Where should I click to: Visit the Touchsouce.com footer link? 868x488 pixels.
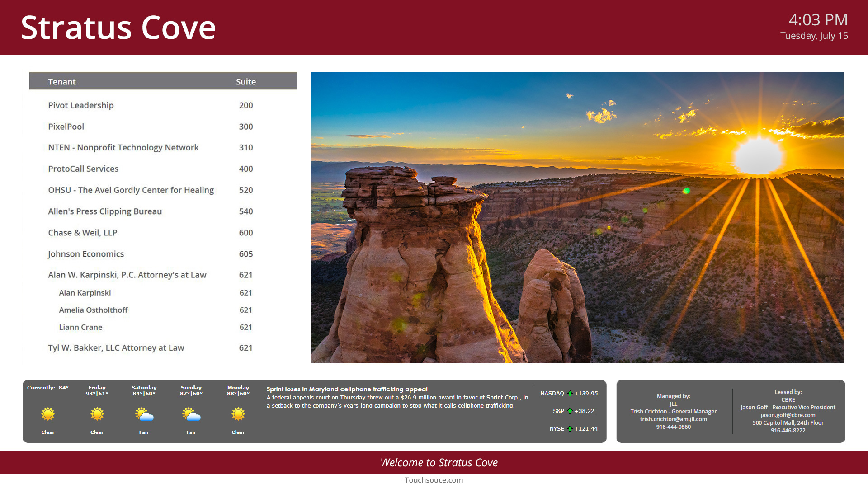point(434,480)
